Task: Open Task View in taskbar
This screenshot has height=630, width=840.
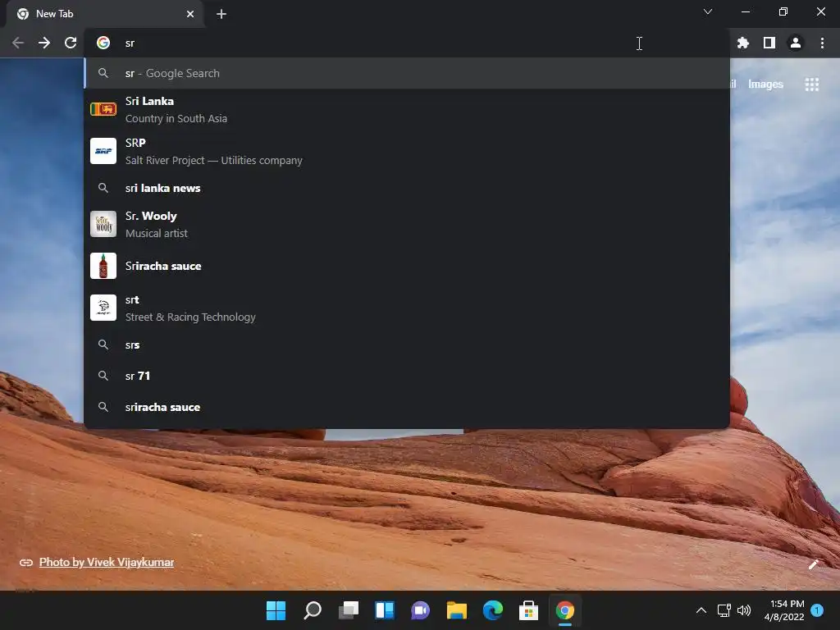Action: coord(348,610)
